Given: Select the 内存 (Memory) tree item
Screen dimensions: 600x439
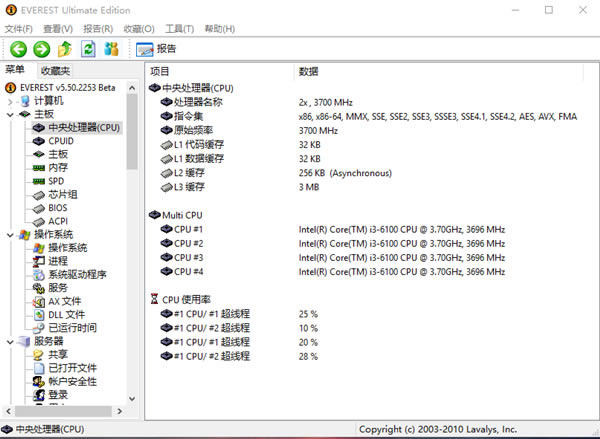Looking at the screenshot, I should tap(58, 168).
